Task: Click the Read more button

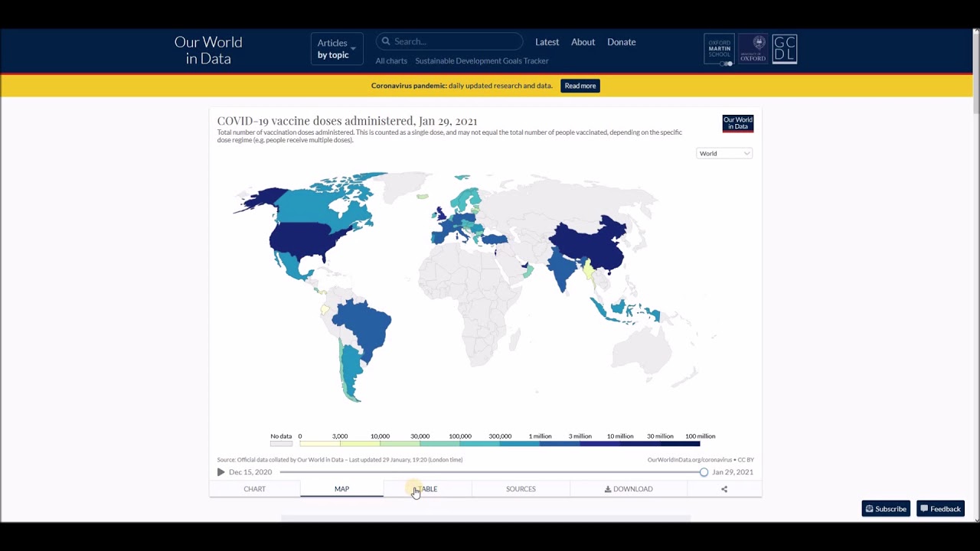Action: click(x=580, y=86)
